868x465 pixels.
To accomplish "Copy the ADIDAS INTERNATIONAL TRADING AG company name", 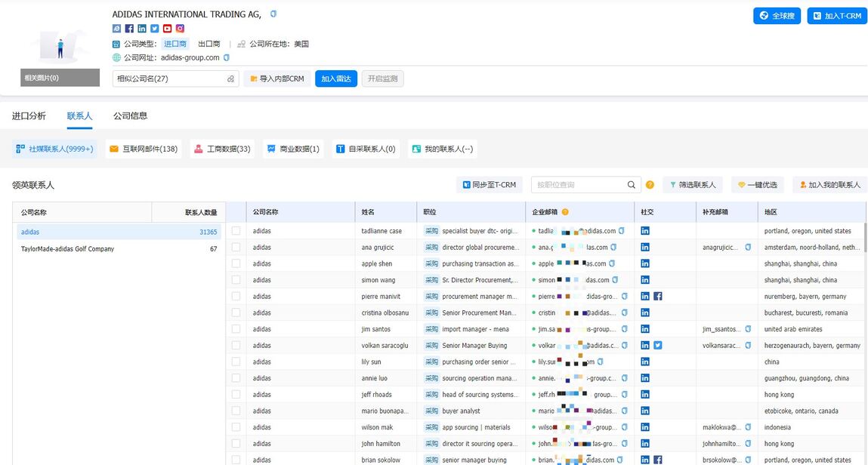I will (273, 14).
